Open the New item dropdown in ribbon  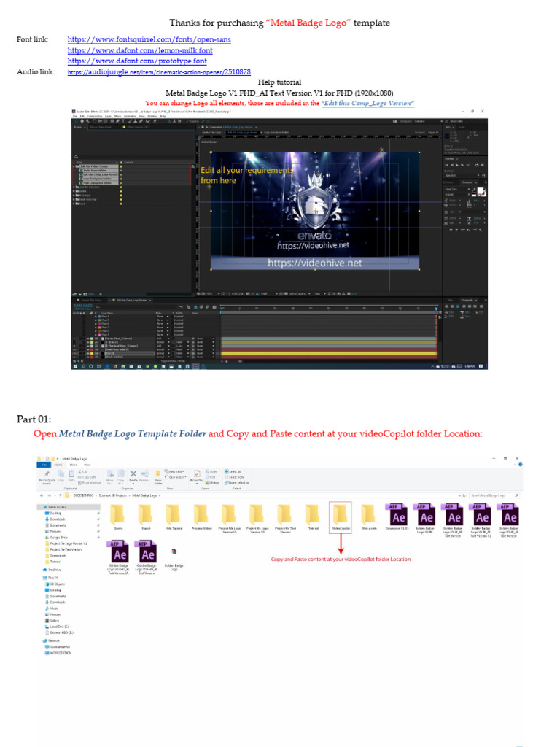coord(175,471)
